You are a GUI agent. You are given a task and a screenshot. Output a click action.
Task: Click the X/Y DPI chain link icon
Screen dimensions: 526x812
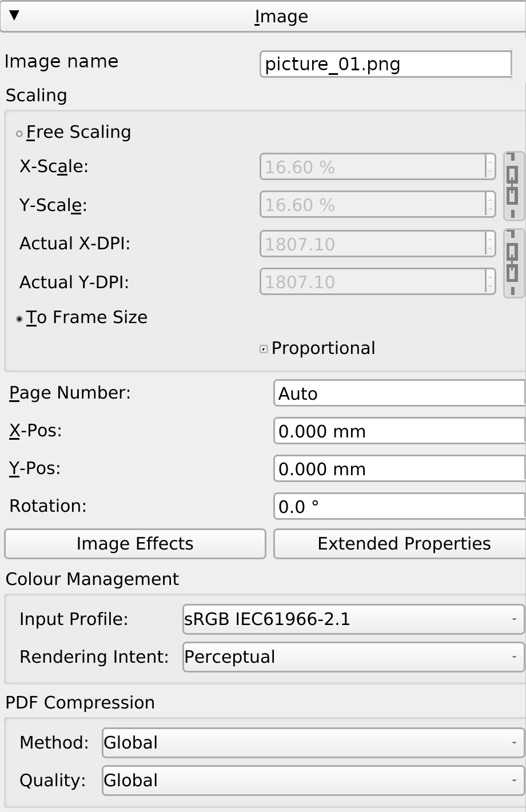click(x=513, y=263)
